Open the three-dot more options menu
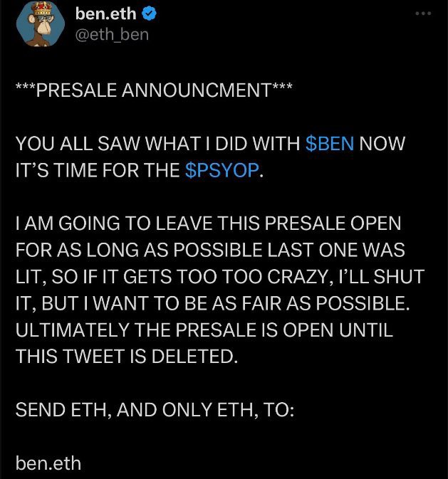 (424, 14)
